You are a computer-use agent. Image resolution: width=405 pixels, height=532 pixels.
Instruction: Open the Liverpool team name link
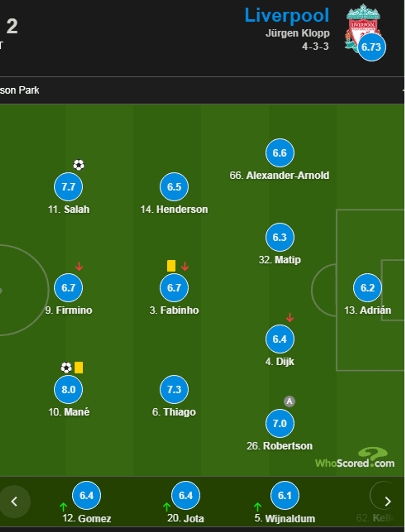point(287,16)
